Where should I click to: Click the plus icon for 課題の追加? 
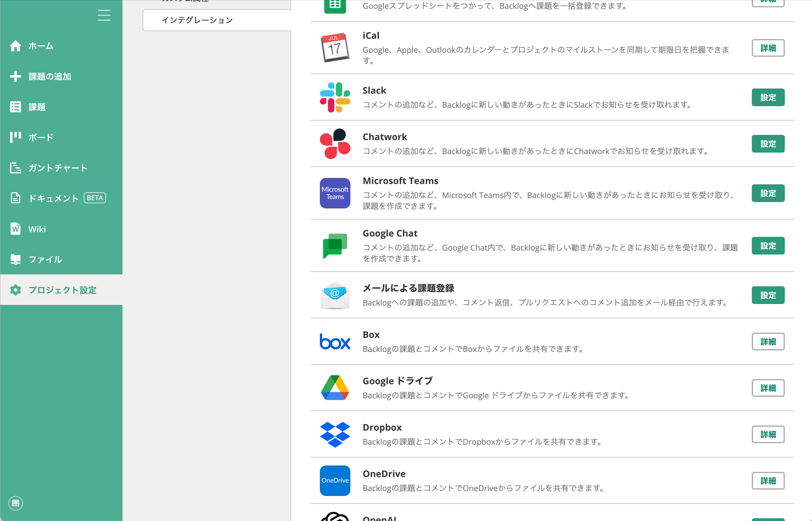[16, 77]
